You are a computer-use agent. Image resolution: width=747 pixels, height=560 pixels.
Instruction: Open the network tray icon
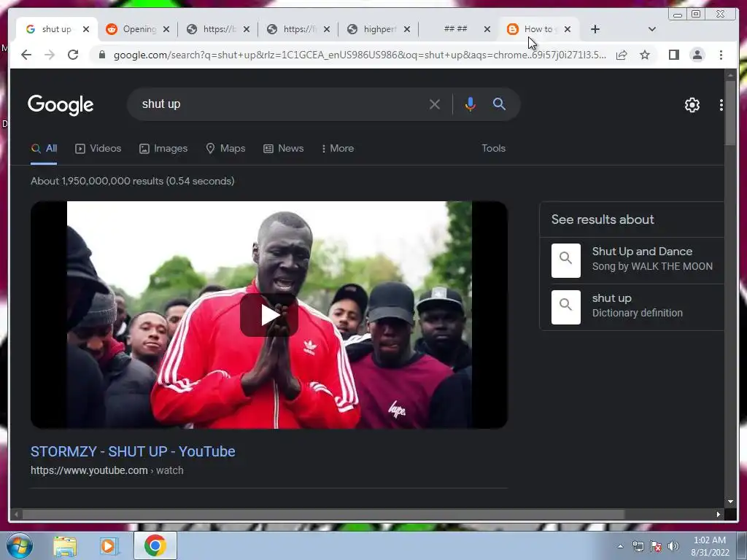(638, 546)
